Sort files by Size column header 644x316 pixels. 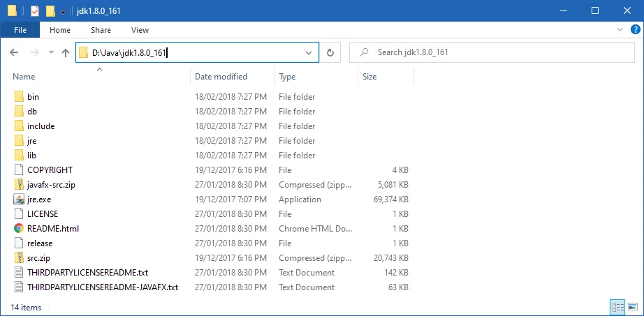(x=369, y=77)
